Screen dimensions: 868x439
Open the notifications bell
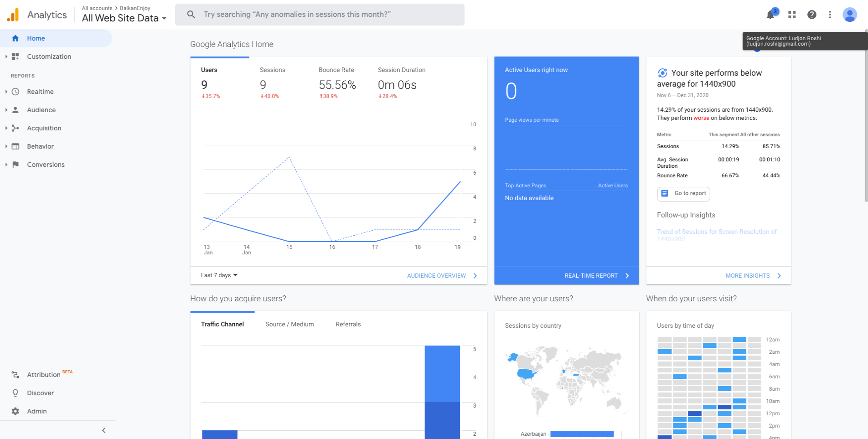click(x=770, y=15)
